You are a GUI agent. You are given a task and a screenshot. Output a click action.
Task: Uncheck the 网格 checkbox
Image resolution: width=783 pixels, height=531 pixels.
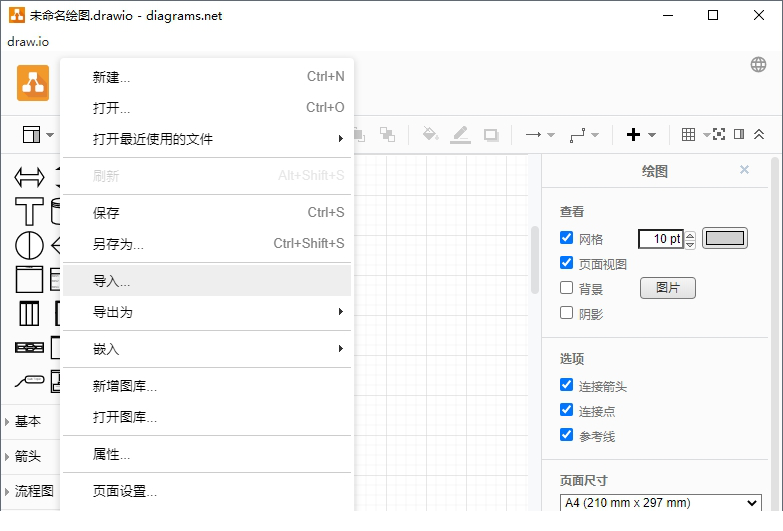click(566, 237)
